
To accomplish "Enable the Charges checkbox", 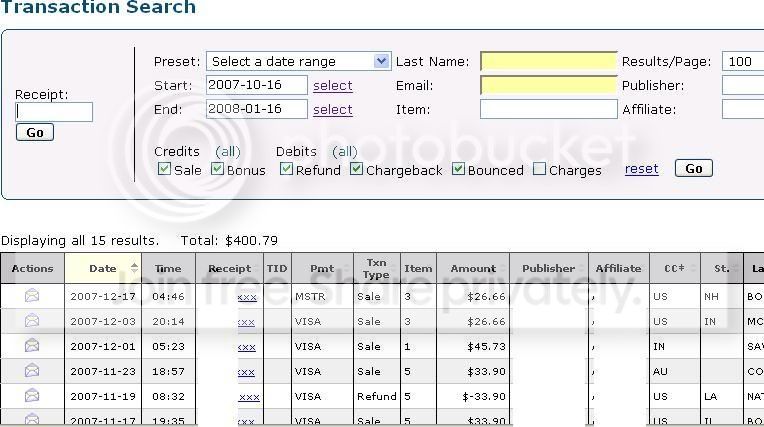I will (539, 169).
